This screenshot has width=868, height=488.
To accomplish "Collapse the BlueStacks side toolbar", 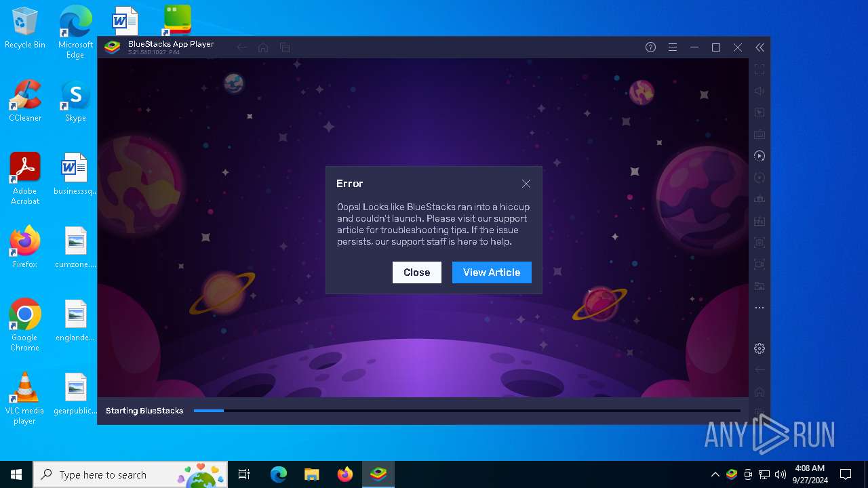I will [759, 47].
